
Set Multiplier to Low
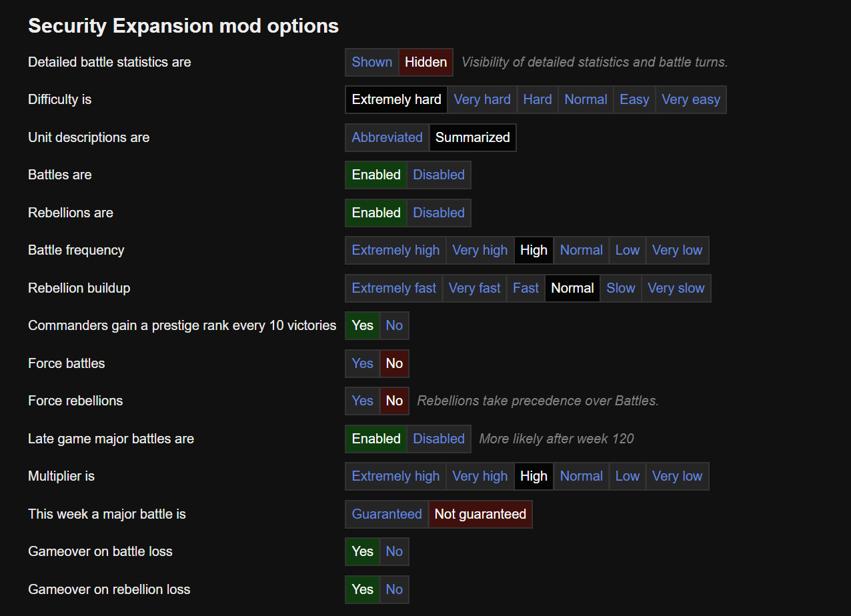[627, 476]
